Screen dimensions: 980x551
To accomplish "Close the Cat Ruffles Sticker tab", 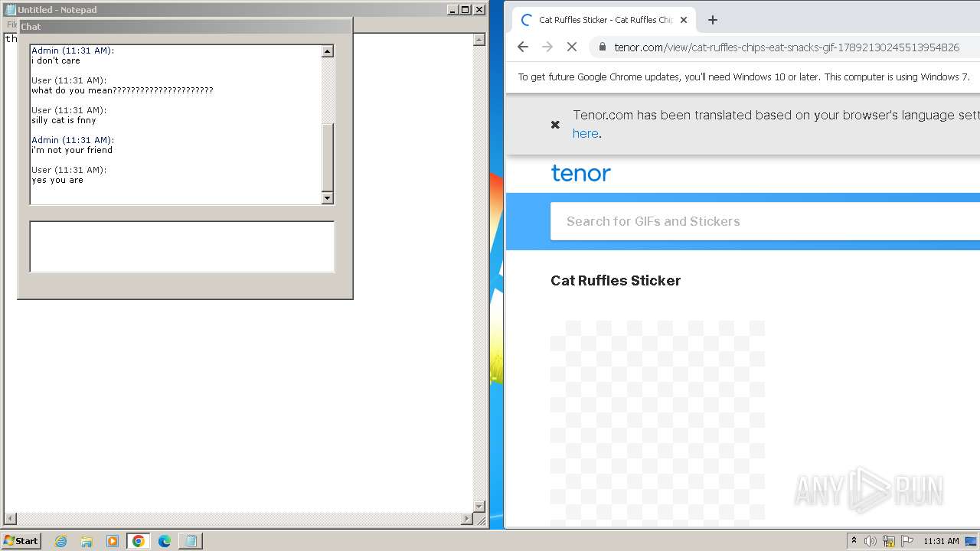I will (684, 20).
